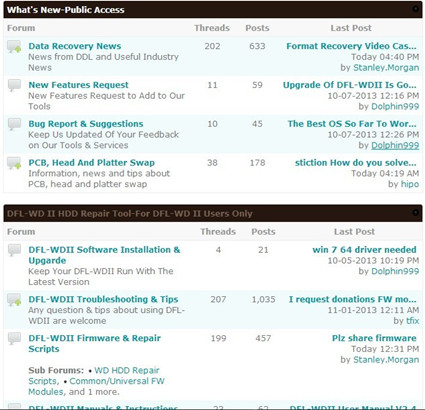Open last post Upgrade Of DFL-WDII Is Go...
The height and width of the screenshot is (410, 425).
tap(350, 85)
